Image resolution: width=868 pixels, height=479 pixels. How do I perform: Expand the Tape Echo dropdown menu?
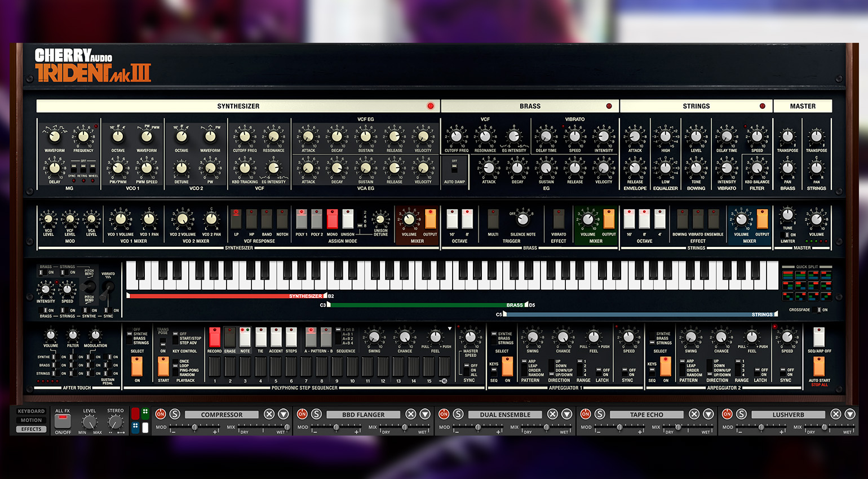pos(708,414)
